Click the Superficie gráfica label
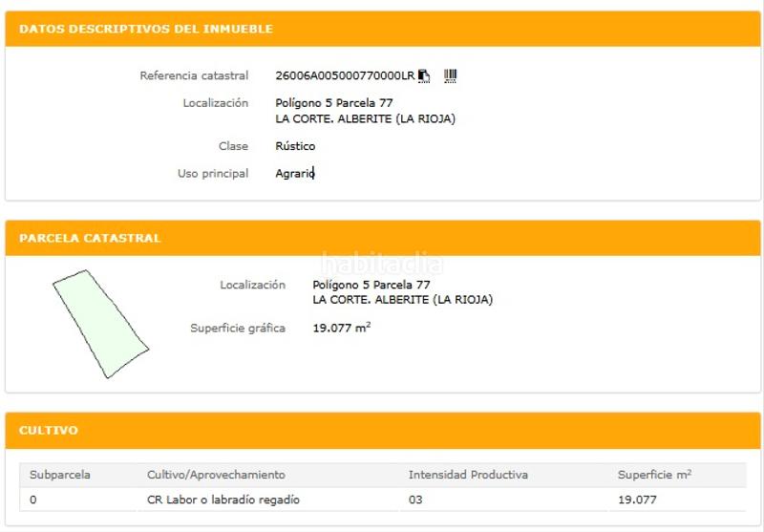 [x=238, y=329]
